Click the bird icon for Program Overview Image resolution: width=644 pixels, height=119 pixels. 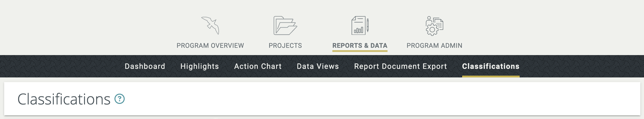pos(210,25)
